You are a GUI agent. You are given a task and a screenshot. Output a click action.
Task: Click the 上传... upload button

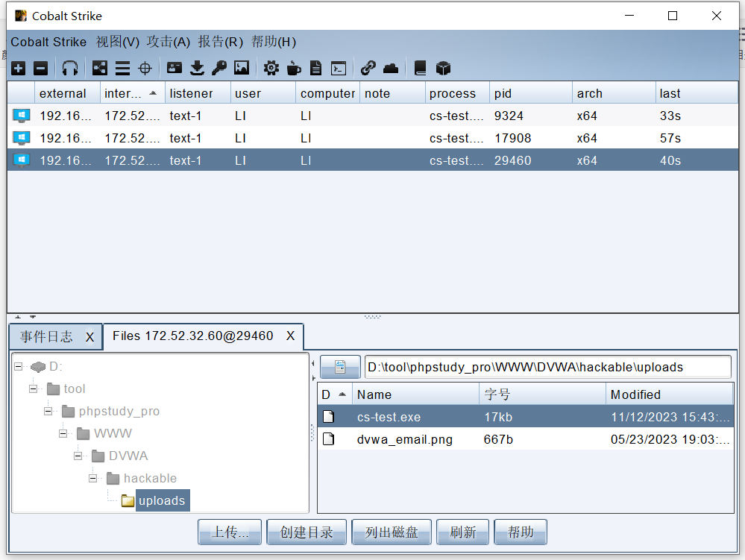(x=230, y=532)
